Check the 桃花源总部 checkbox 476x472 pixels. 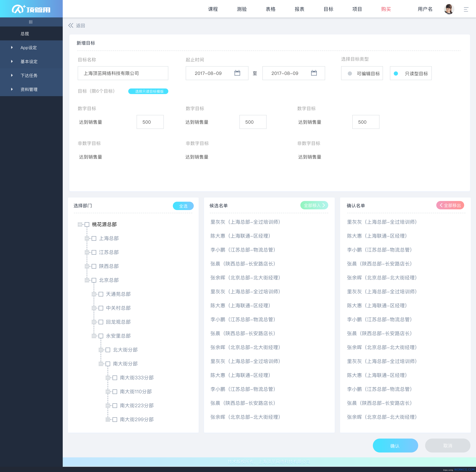coord(87,225)
